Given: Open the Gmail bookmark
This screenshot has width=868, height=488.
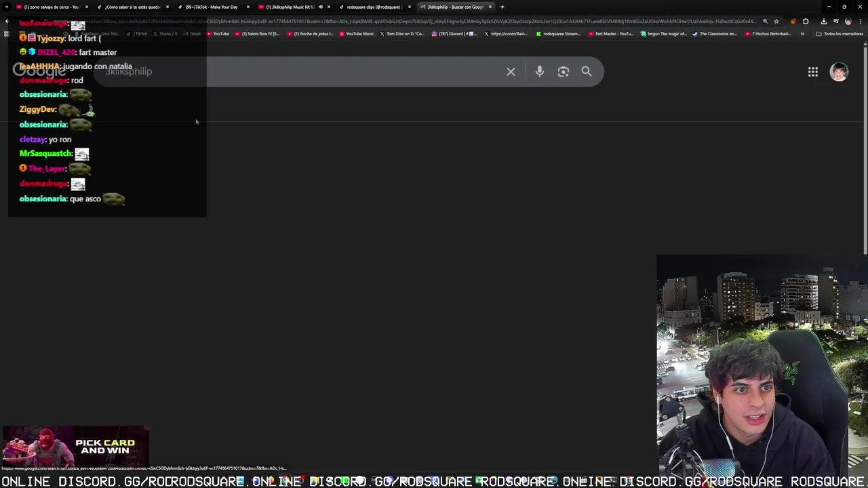Looking at the screenshot, I should tap(193, 34).
